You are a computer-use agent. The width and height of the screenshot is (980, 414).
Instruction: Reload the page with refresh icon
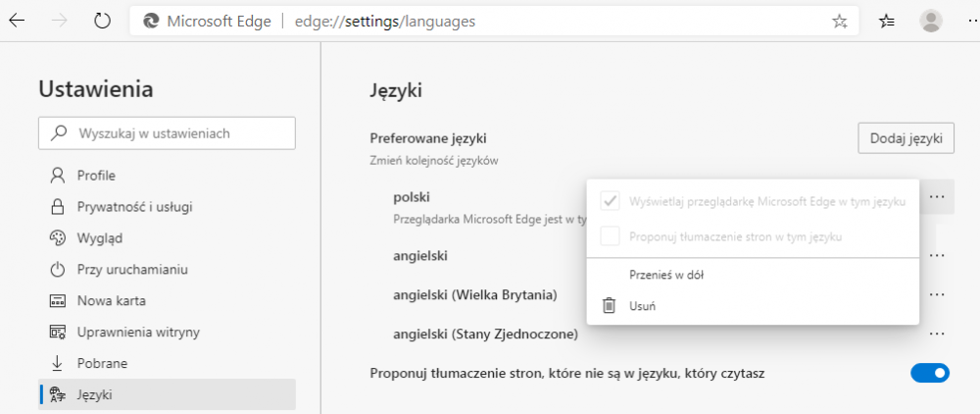[x=102, y=21]
